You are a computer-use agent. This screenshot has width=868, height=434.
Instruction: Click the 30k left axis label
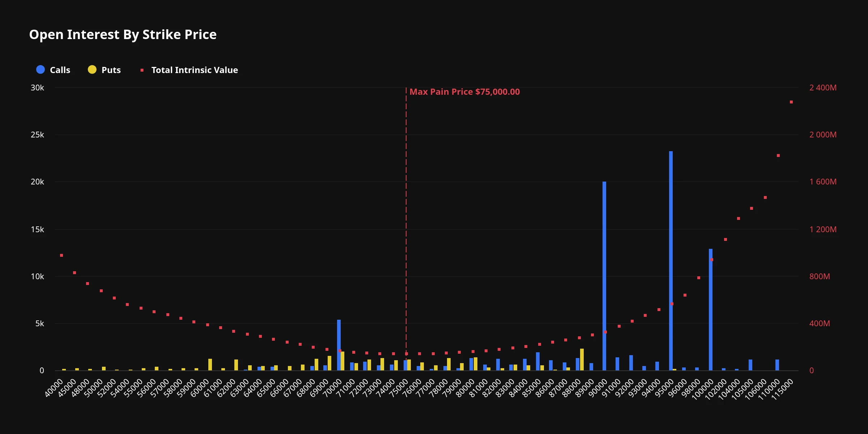(37, 88)
